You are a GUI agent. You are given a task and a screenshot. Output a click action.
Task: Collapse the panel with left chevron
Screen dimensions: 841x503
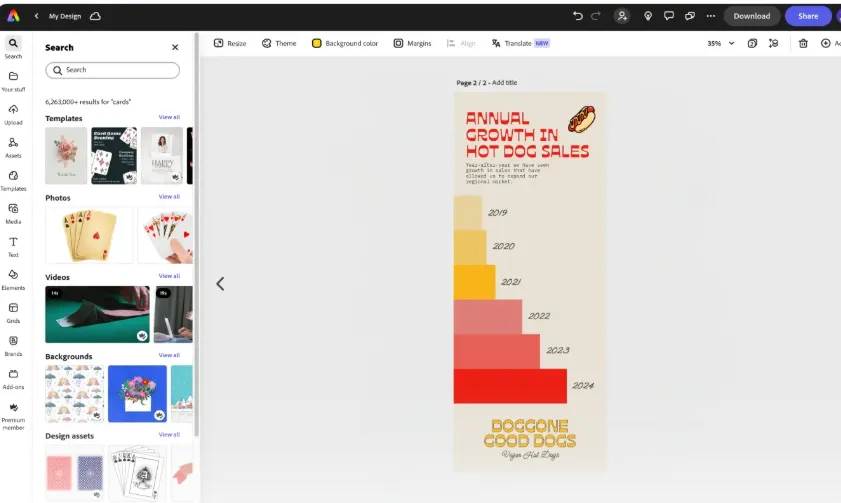point(220,284)
